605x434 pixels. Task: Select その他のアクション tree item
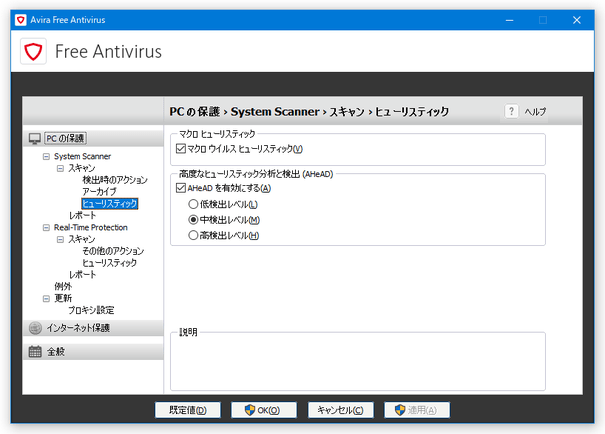pyautogui.click(x=113, y=251)
